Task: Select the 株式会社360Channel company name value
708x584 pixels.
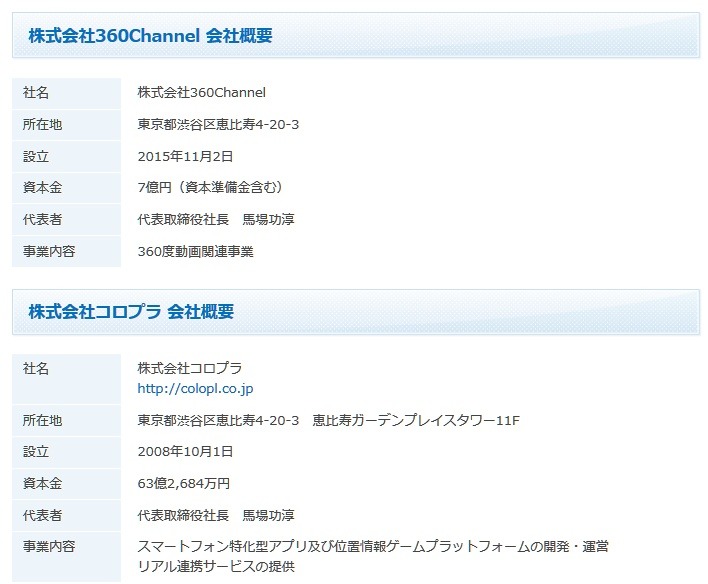Action: [x=201, y=93]
